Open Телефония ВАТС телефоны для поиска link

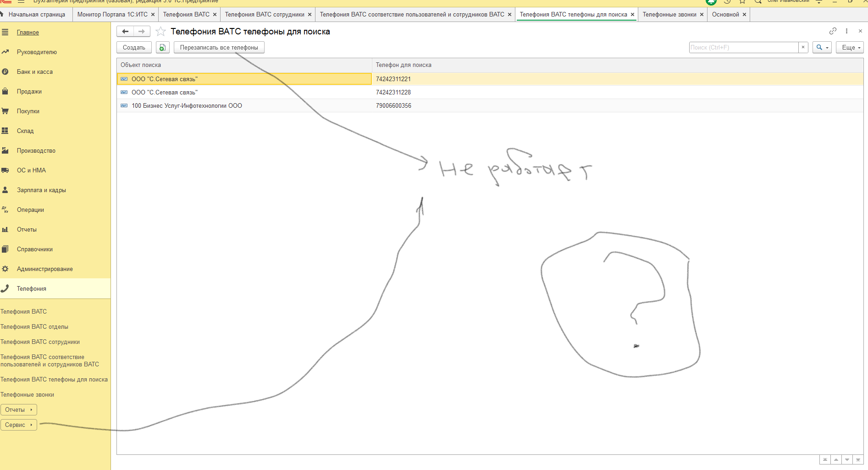pos(54,380)
